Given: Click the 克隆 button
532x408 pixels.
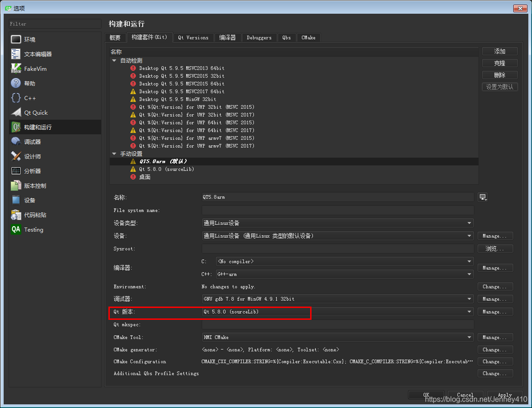Looking at the screenshot, I should coord(500,63).
